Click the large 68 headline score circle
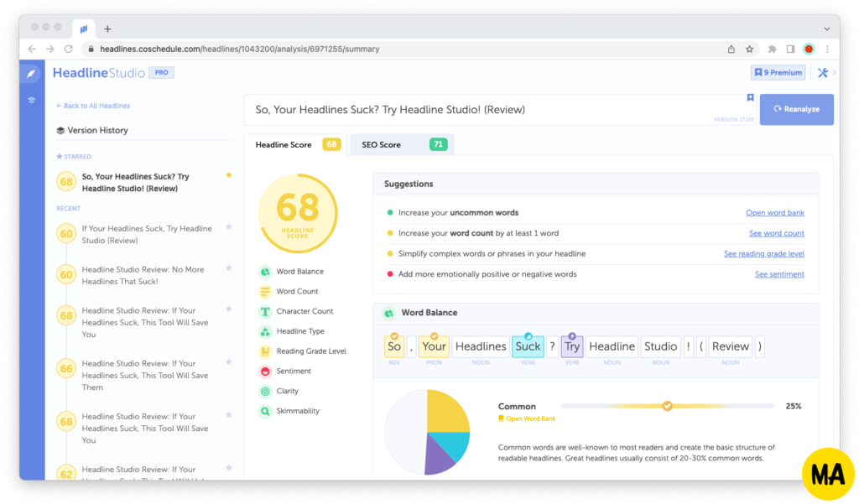The height and width of the screenshot is (504, 859). pos(298,213)
